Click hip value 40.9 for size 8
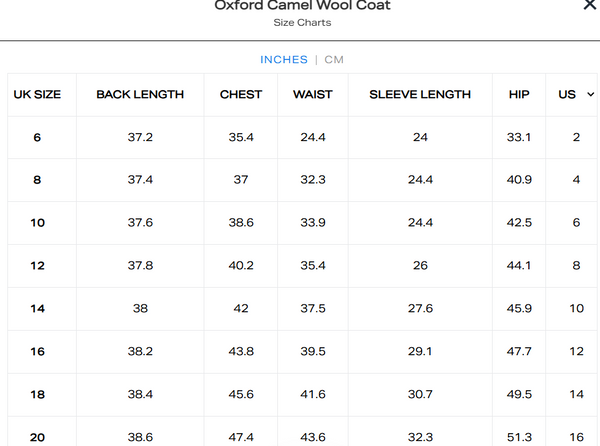Image resolution: width=600 pixels, height=446 pixels. [519, 180]
